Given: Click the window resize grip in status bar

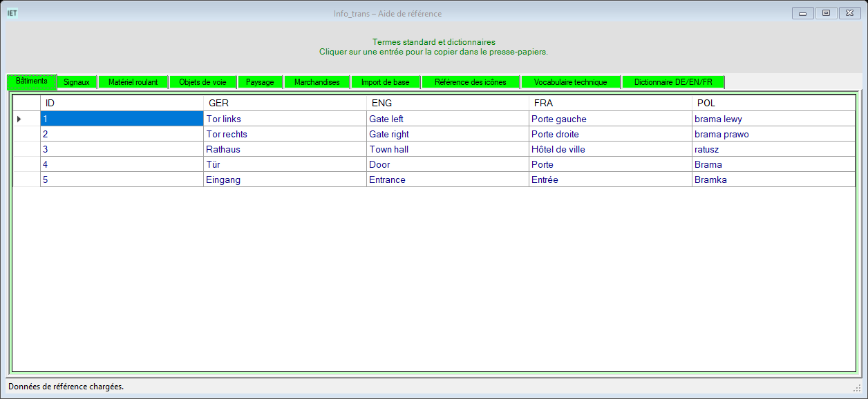Looking at the screenshot, I should pyautogui.click(x=857, y=388).
